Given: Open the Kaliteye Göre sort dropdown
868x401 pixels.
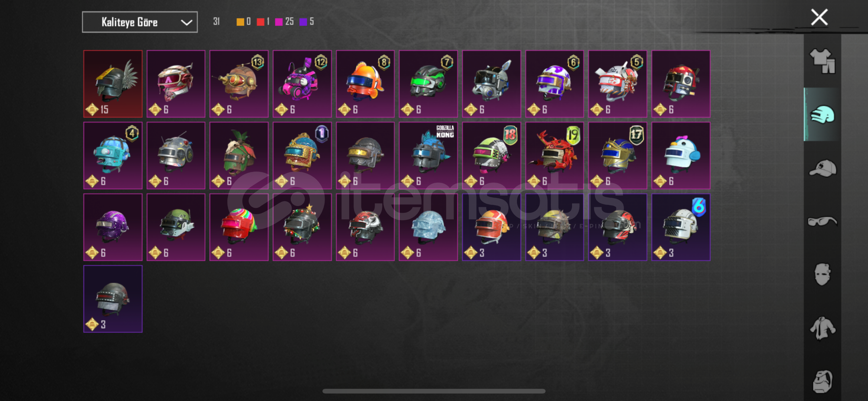Looking at the screenshot, I should (140, 22).
